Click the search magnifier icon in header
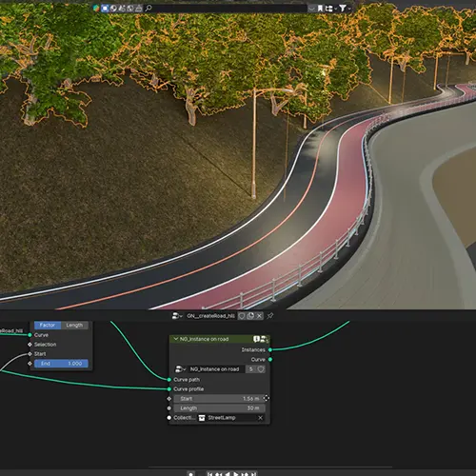Viewport: 476px width, 476px height. [x=149, y=8]
